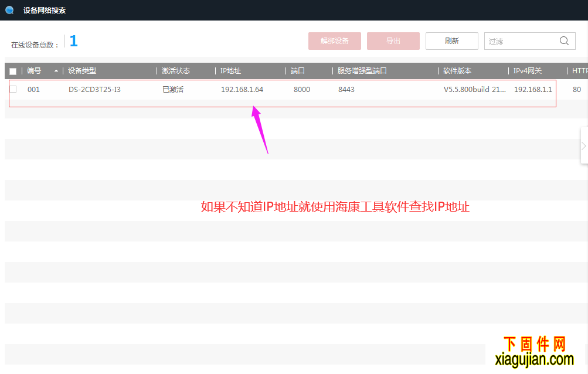This screenshot has width=588, height=374.
Task: Click the 刷新 button
Action: [x=451, y=41]
